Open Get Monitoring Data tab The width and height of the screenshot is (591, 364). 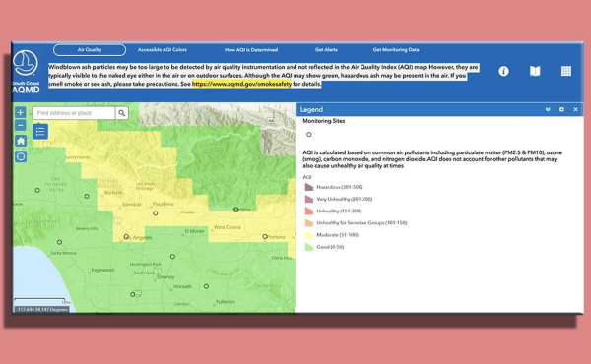click(396, 50)
